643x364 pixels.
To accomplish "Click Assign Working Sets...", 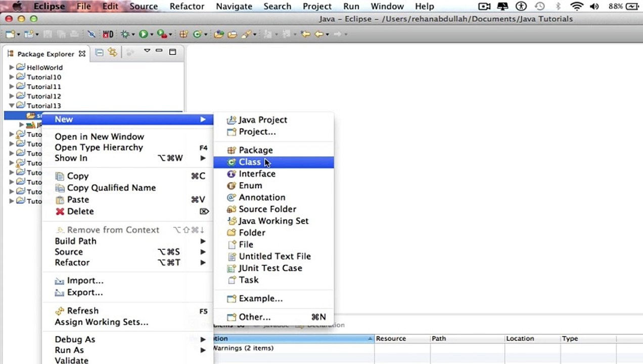I will 127,322.
